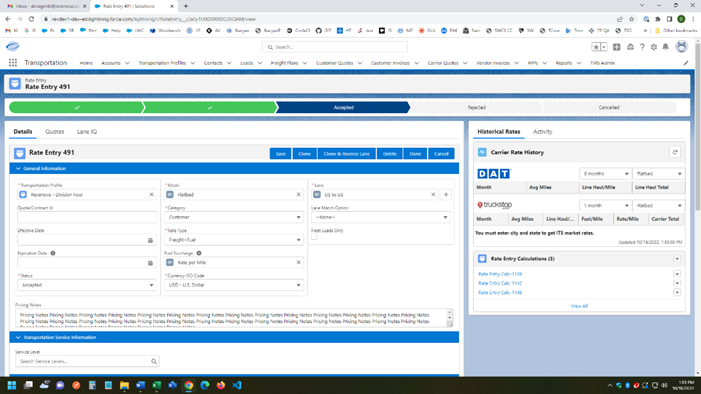The height and width of the screenshot is (394, 701).
Task: Open Truckstop 1 month dropdown
Action: 605,206
